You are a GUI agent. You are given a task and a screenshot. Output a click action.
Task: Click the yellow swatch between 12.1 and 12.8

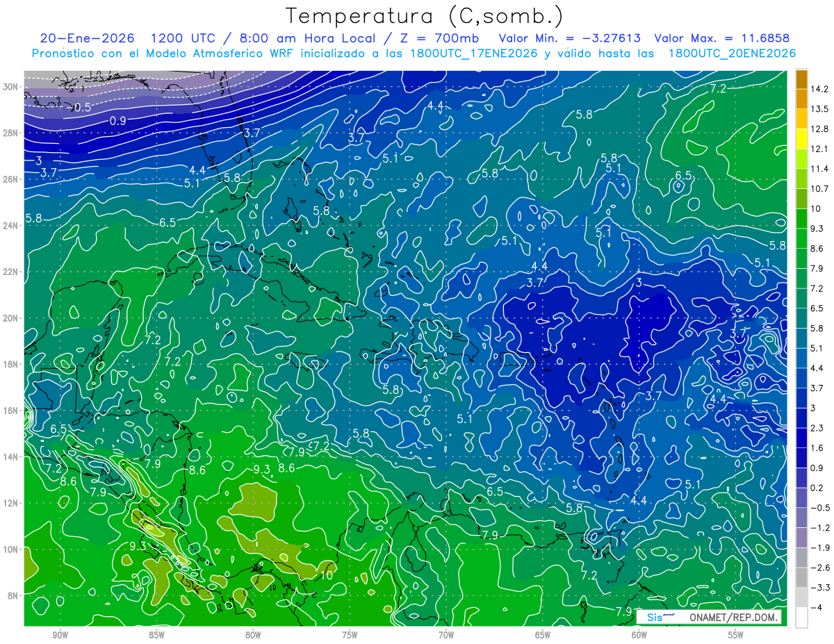coord(801,139)
